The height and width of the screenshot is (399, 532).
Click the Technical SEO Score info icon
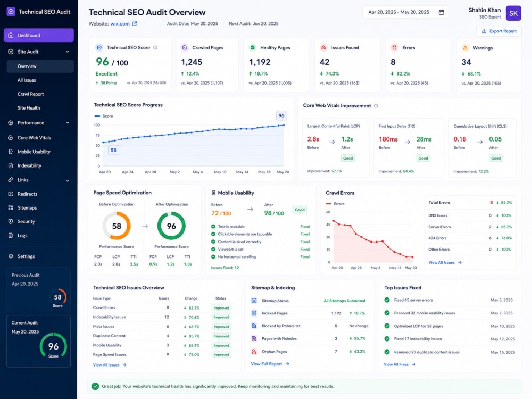point(155,48)
